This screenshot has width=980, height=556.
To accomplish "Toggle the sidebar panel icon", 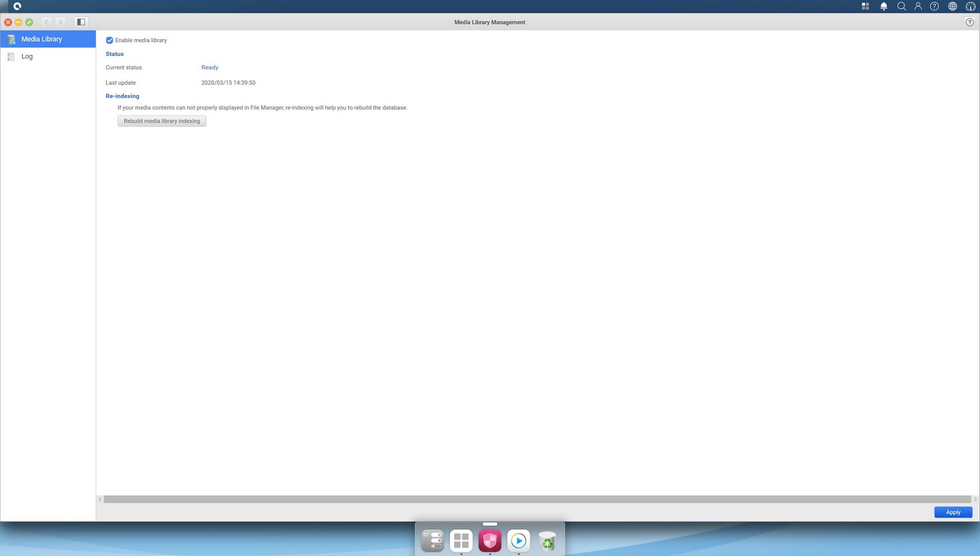I will point(81,22).
